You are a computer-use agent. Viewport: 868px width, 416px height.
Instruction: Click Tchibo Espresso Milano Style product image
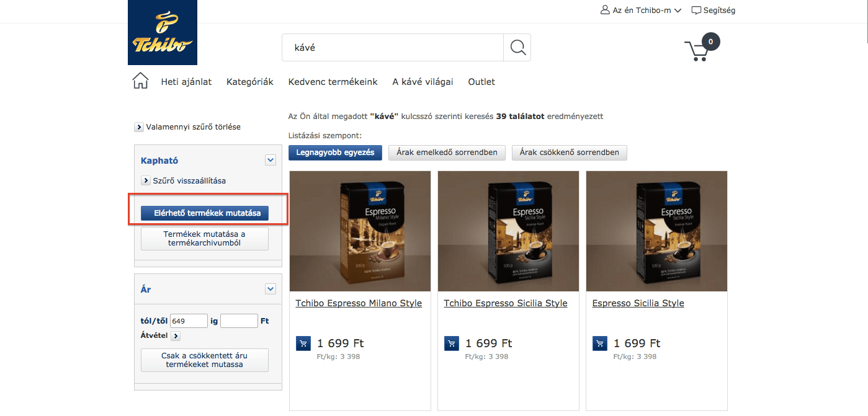[x=360, y=231]
